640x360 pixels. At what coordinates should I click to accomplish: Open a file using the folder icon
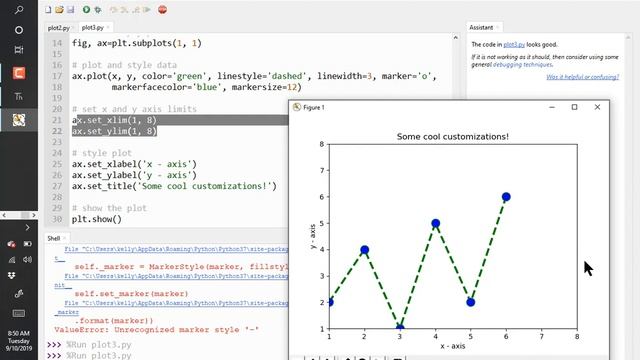tap(59, 9)
